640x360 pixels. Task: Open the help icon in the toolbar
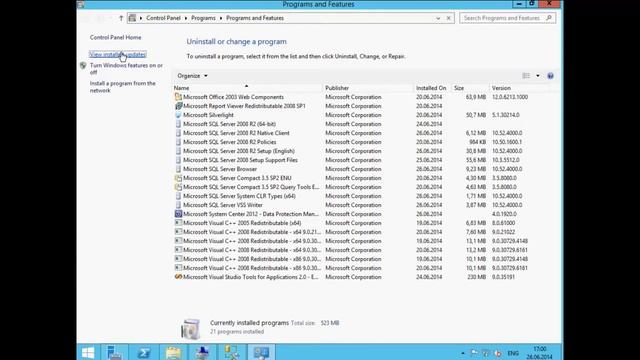click(x=550, y=76)
